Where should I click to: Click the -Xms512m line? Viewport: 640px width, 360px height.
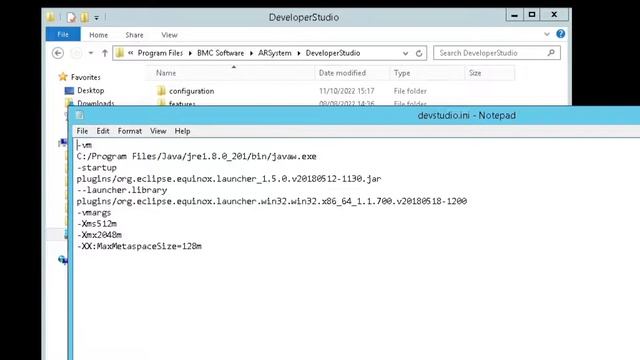pyautogui.click(x=97, y=224)
